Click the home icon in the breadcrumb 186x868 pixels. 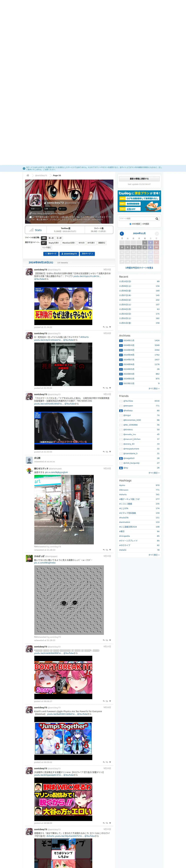28,175
